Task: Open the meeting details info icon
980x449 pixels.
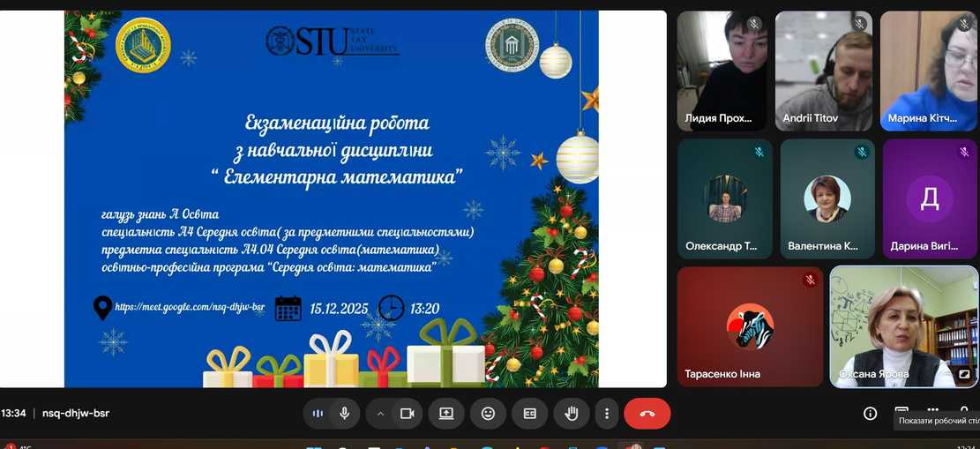Action: tap(870, 413)
